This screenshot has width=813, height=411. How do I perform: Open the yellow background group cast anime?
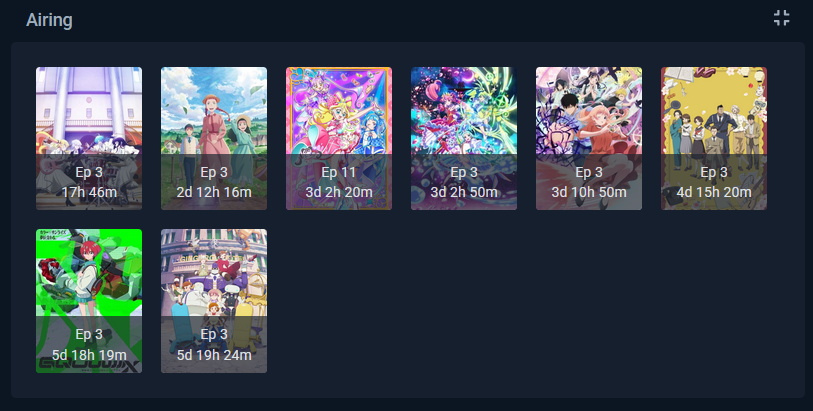[713, 138]
